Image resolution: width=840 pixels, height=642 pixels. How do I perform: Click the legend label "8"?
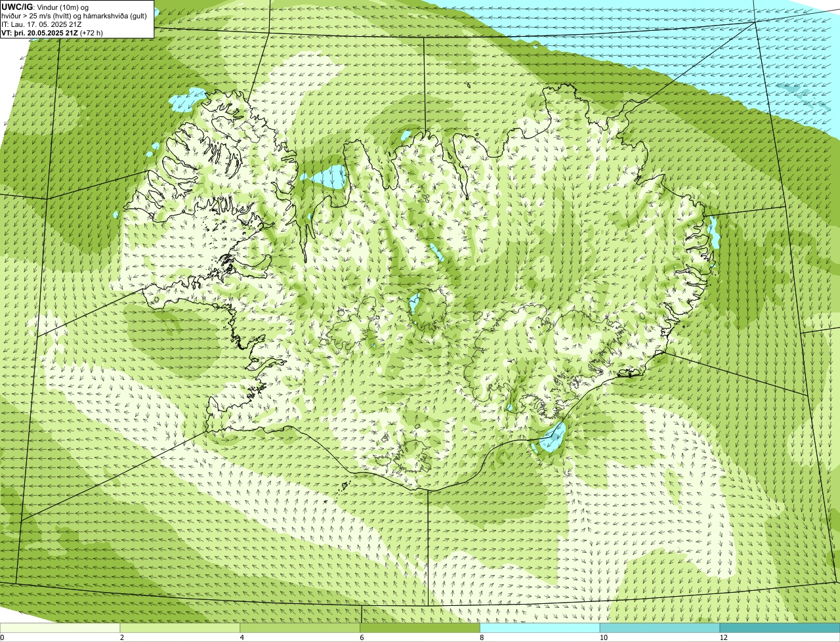click(482, 637)
